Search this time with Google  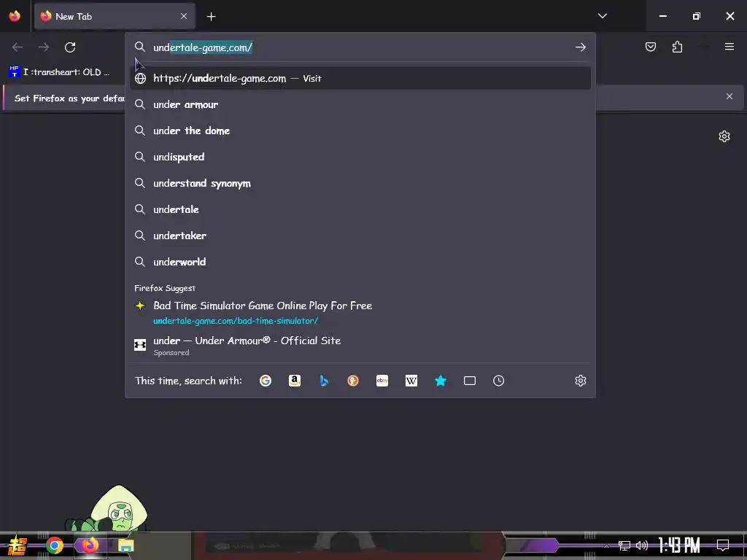(266, 381)
